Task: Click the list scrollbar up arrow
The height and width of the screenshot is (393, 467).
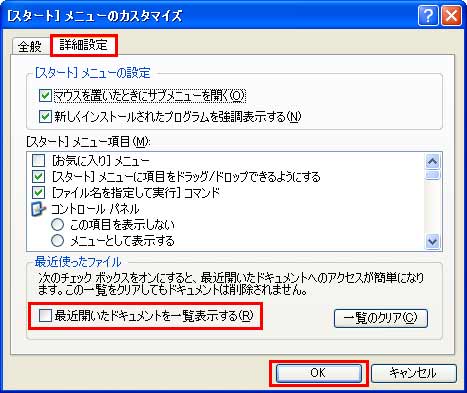Action: pos(432,162)
